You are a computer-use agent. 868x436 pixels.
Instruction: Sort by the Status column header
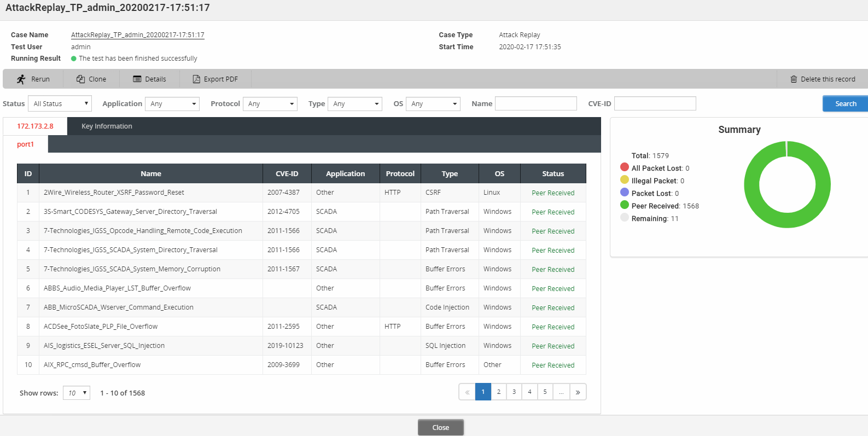click(553, 173)
